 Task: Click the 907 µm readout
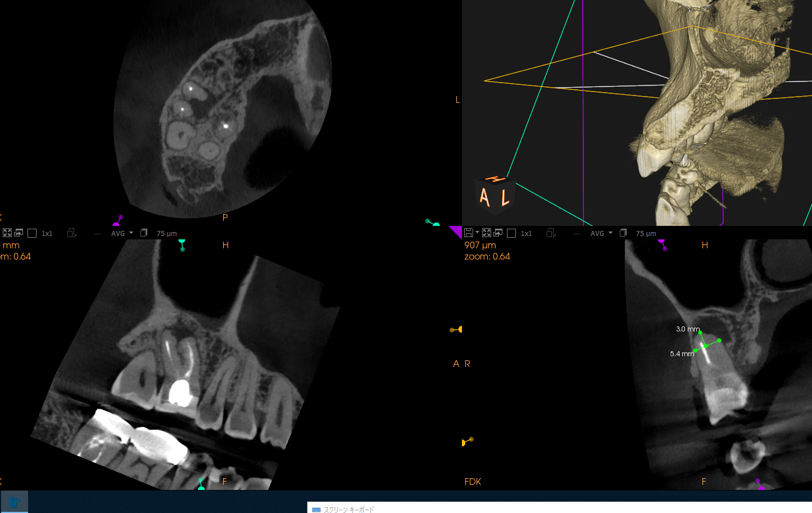(480, 245)
